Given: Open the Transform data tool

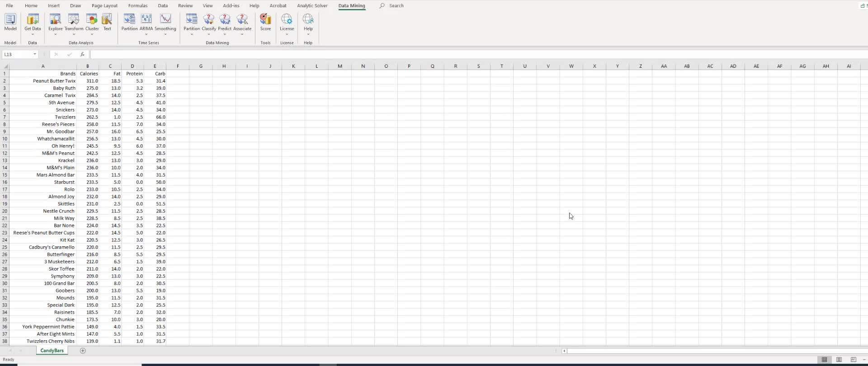Looking at the screenshot, I should (x=74, y=23).
